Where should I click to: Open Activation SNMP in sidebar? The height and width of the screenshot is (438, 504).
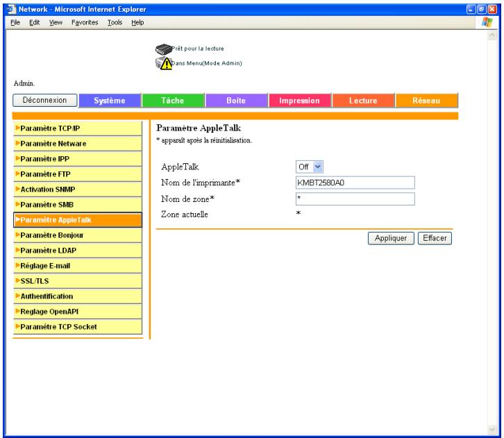(x=78, y=189)
